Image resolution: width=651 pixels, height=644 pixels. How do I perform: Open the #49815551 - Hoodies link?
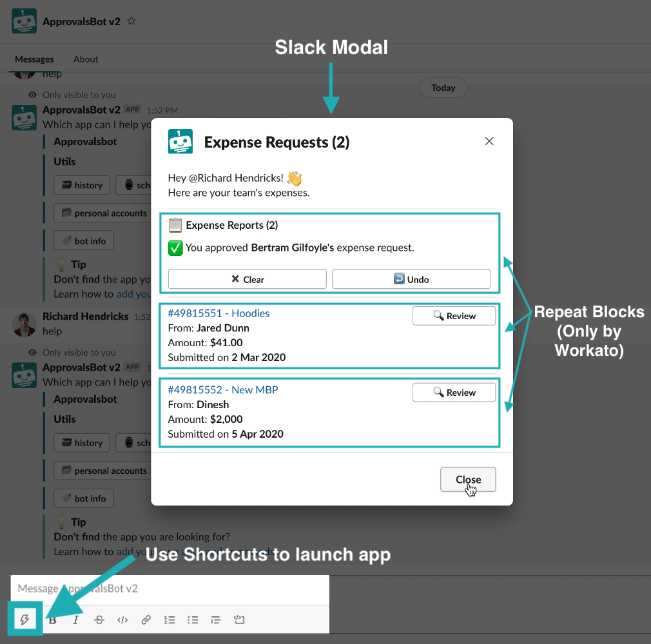(x=219, y=313)
